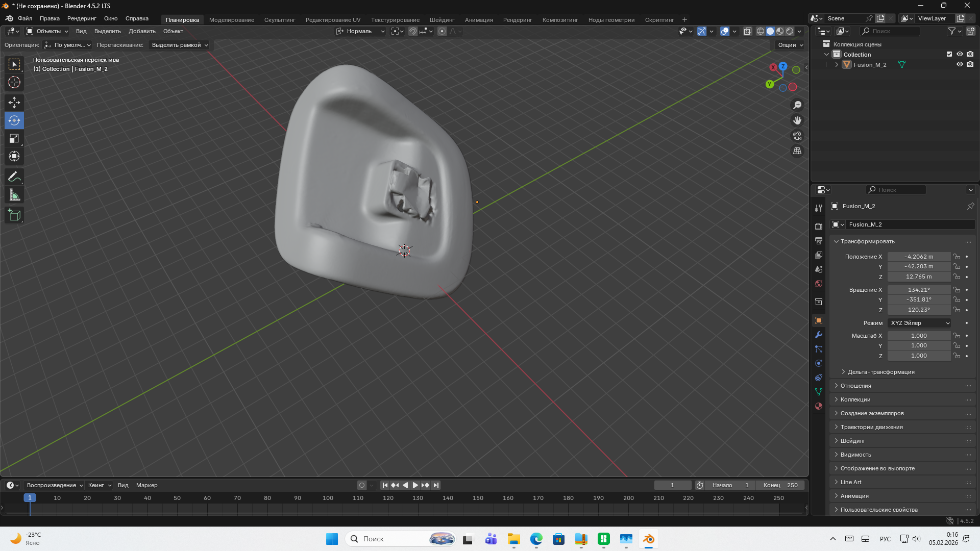Select the Scale tool icon

(14, 139)
